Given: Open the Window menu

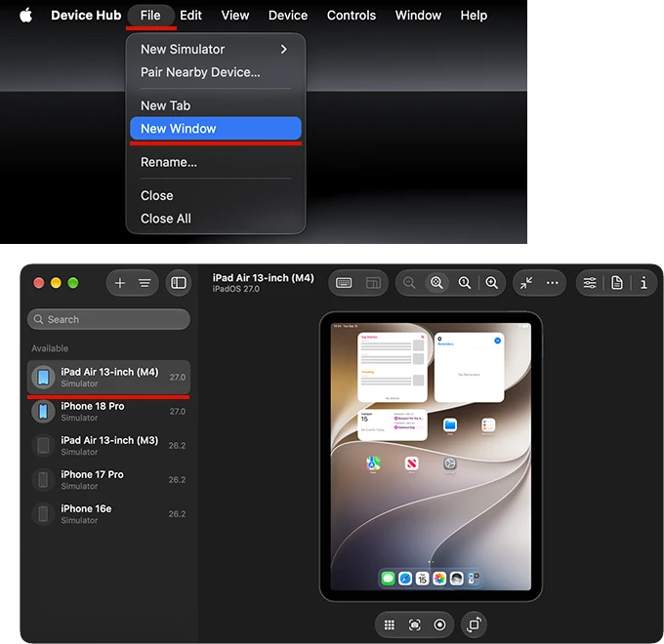Looking at the screenshot, I should [x=418, y=16].
